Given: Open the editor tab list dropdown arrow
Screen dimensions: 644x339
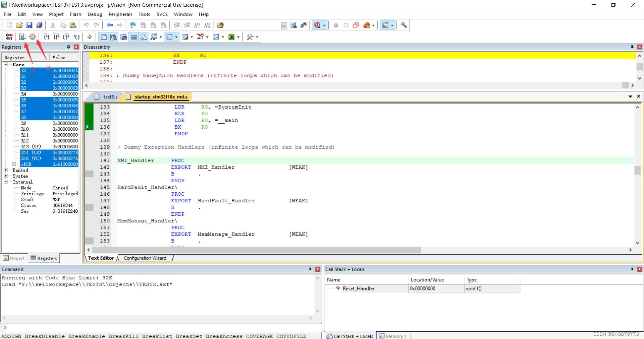Looking at the screenshot, I should 630,96.
